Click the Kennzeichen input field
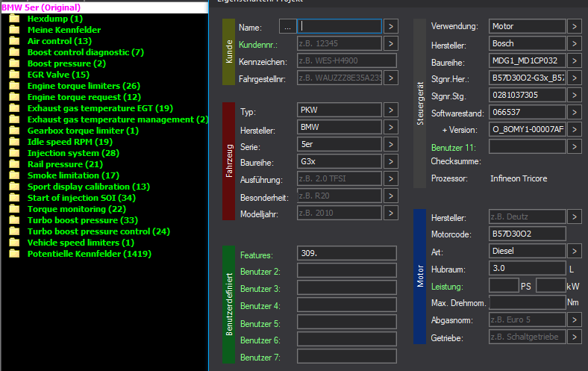 point(347,60)
